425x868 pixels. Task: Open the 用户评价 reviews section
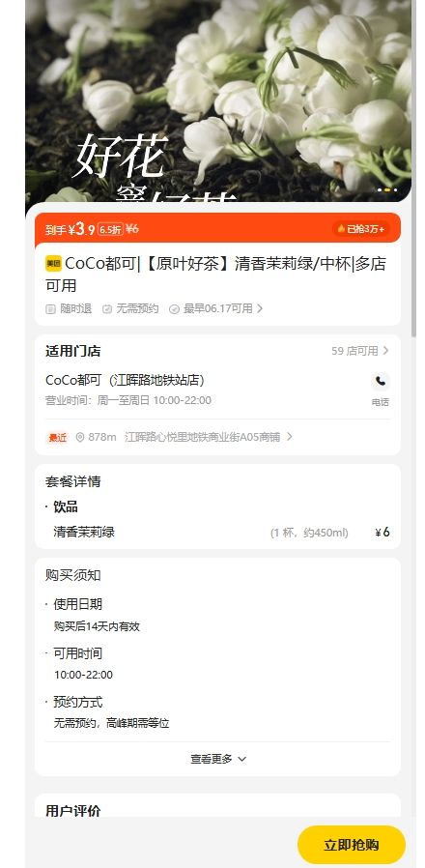pyautogui.click(x=73, y=810)
